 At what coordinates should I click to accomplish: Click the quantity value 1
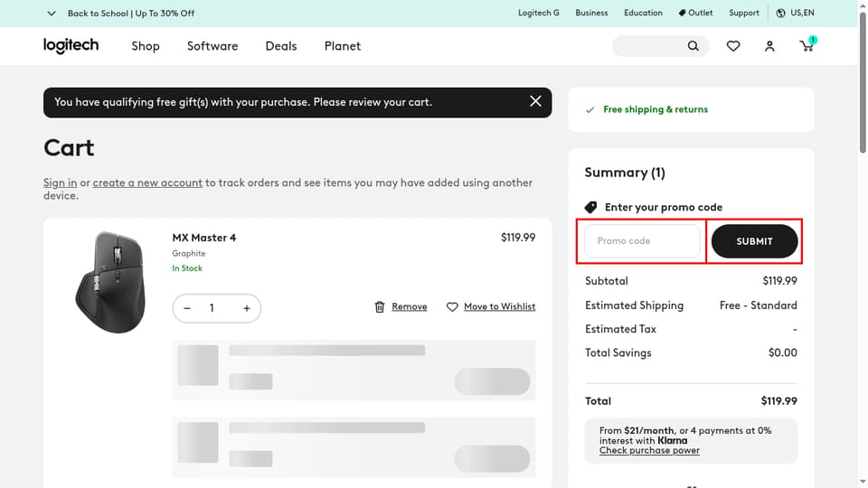[x=212, y=308]
